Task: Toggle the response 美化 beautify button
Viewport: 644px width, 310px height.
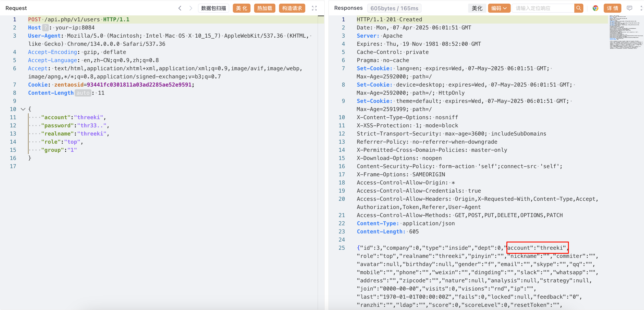Action: 477,8
